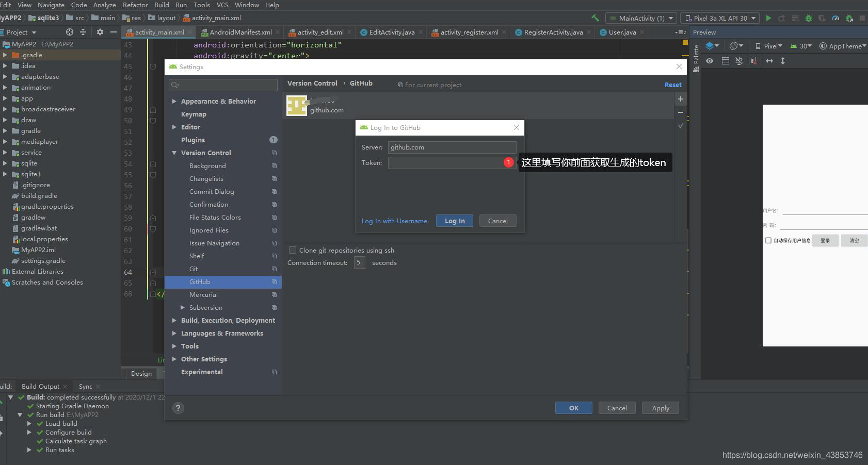The height and width of the screenshot is (465, 868).
Task: Click the Make Project hammer icon
Action: pos(595,18)
